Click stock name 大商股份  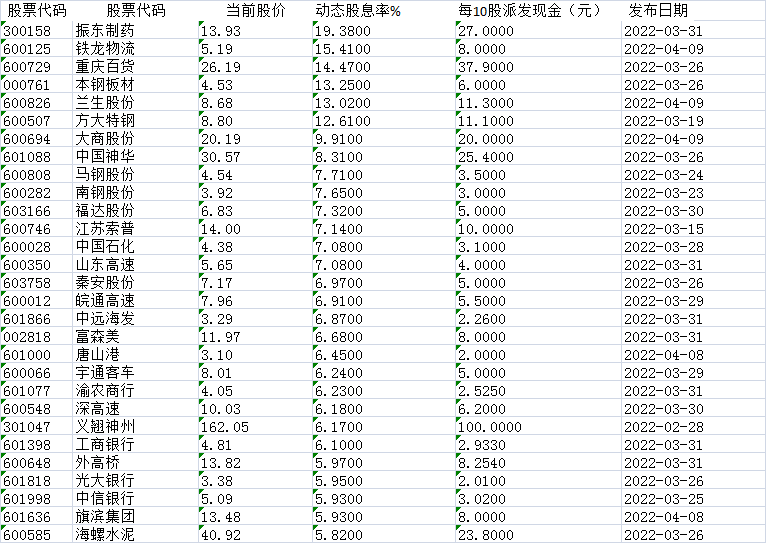pos(105,139)
